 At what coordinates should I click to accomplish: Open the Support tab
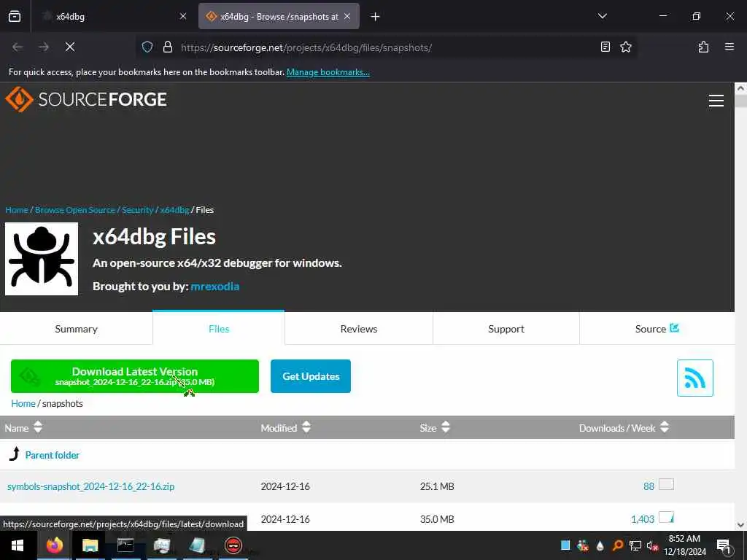click(x=506, y=329)
